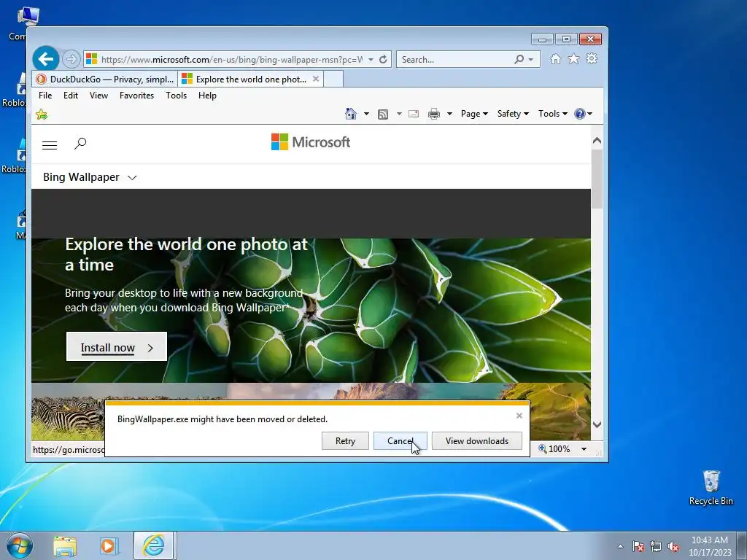Go back with the blue back arrow
The width and height of the screenshot is (747, 560).
(46, 59)
